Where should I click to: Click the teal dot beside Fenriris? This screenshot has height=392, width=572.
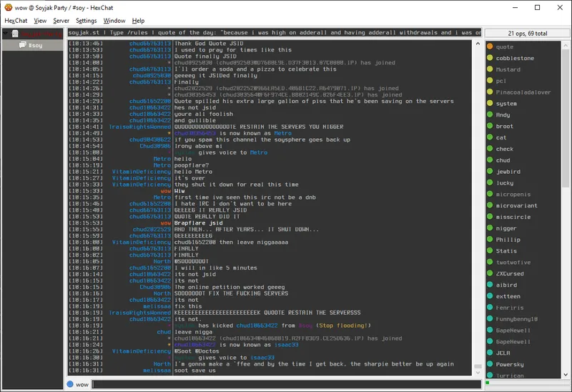490,307
